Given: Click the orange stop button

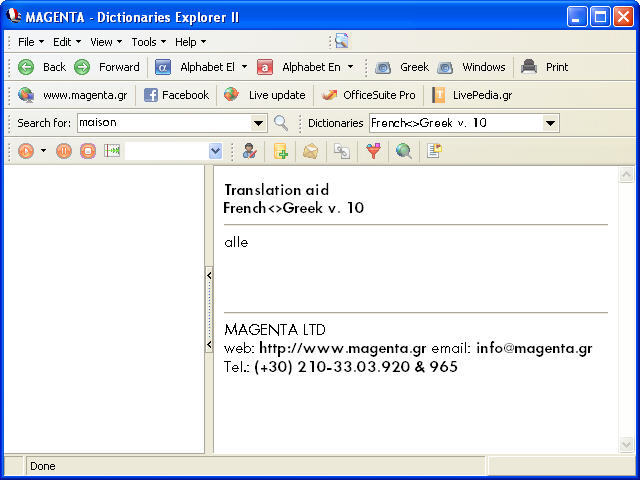Looking at the screenshot, I should [x=88, y=151].
